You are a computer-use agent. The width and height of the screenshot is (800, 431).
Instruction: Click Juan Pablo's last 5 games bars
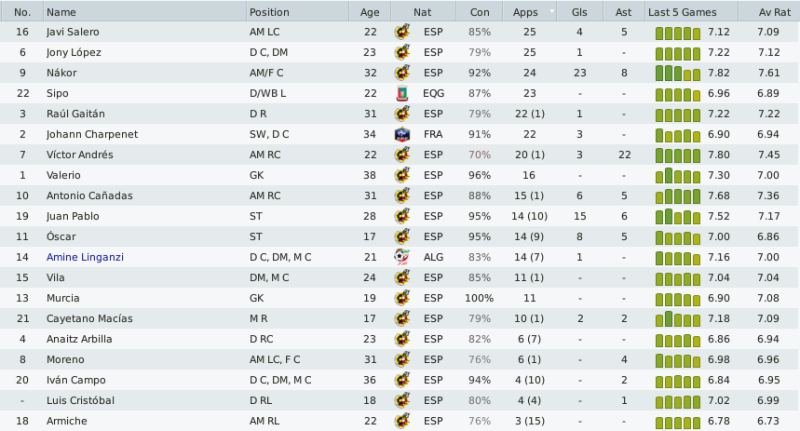678,217
